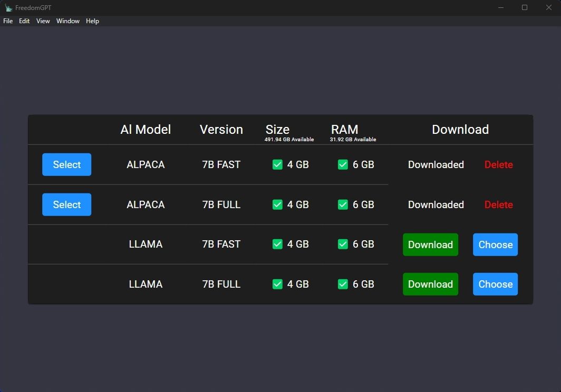Open the Edit menu
Image resolution: width=561 pixels, height=392 pixels.
(x=24, y=21)
